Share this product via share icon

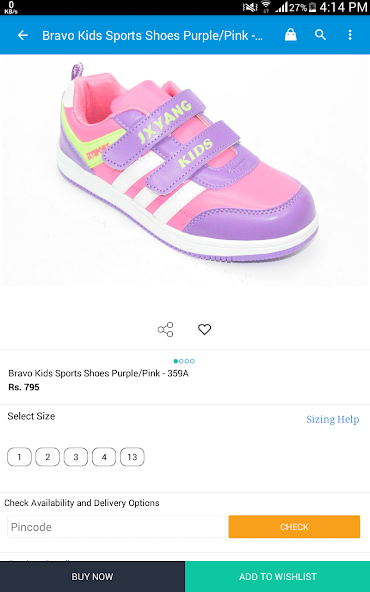(165, 330)
